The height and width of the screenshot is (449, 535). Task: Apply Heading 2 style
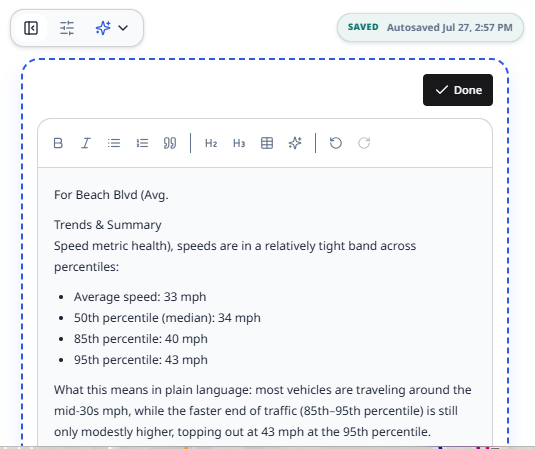point(211,143)
